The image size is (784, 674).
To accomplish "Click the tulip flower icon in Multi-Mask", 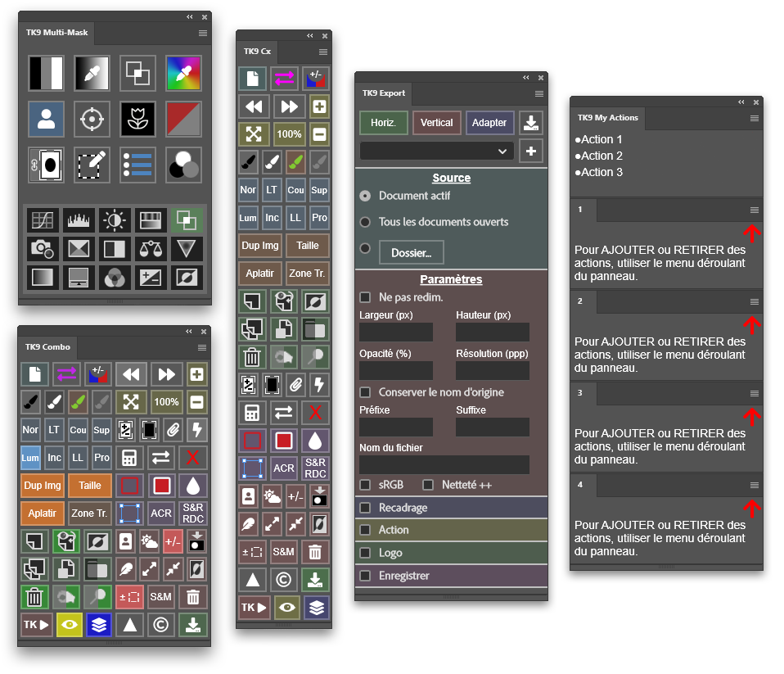I will (x=137, y=119).
